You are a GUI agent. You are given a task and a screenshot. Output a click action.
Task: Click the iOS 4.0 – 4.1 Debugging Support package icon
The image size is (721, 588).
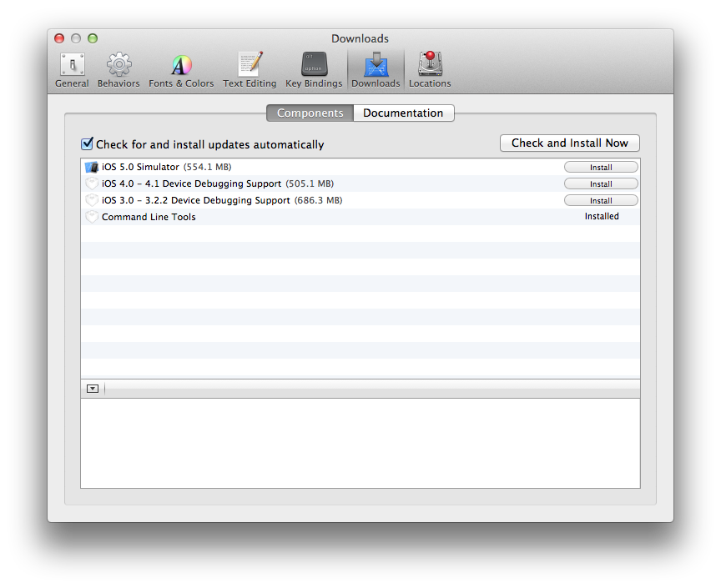[x=92, y=183]
